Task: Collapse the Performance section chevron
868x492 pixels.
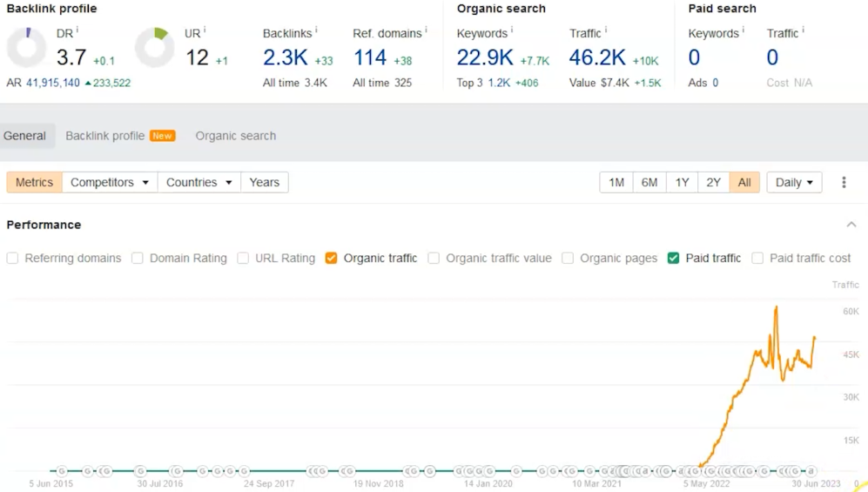Action: [851, 225]
